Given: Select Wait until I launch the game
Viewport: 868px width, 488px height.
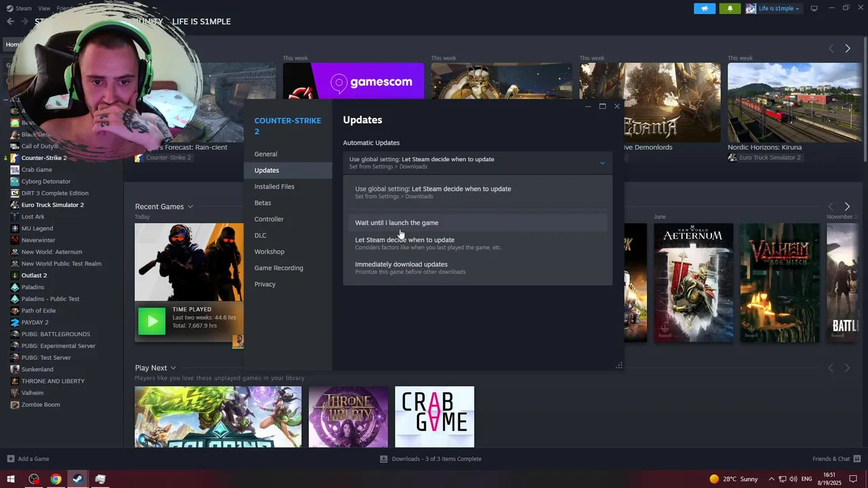Looking at the screenshot, I should coord(477,223).
